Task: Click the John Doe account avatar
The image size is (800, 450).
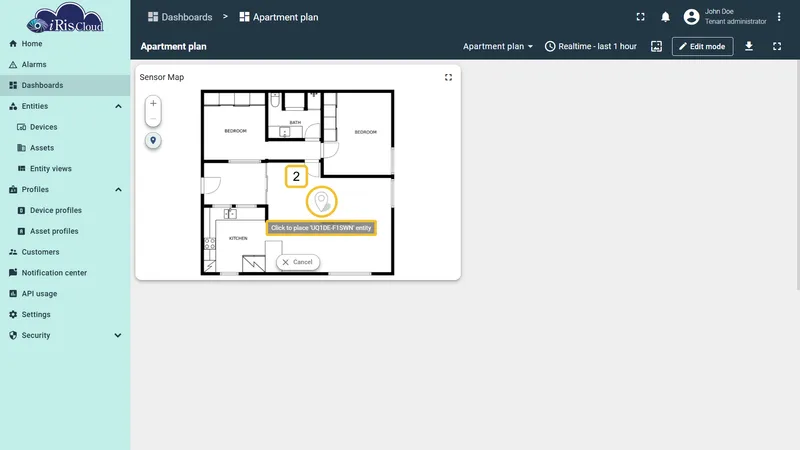Action: (691, 17)
